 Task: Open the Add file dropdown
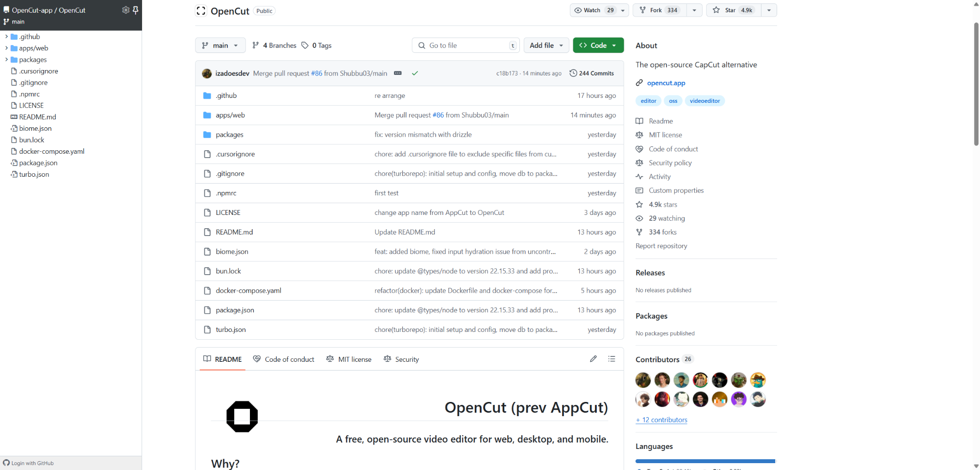tap(546, 46)
